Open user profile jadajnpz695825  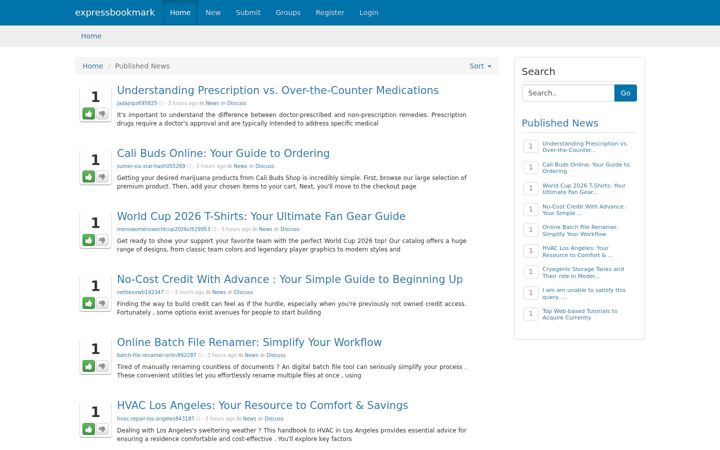coord(137,103)
